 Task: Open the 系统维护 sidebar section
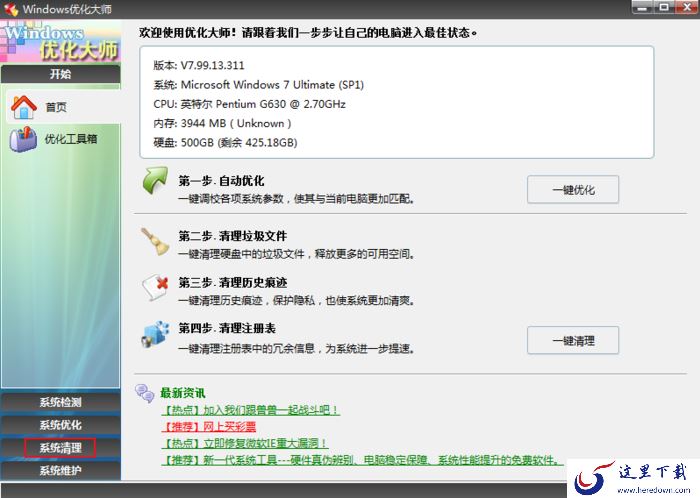[x=61, y=470]
